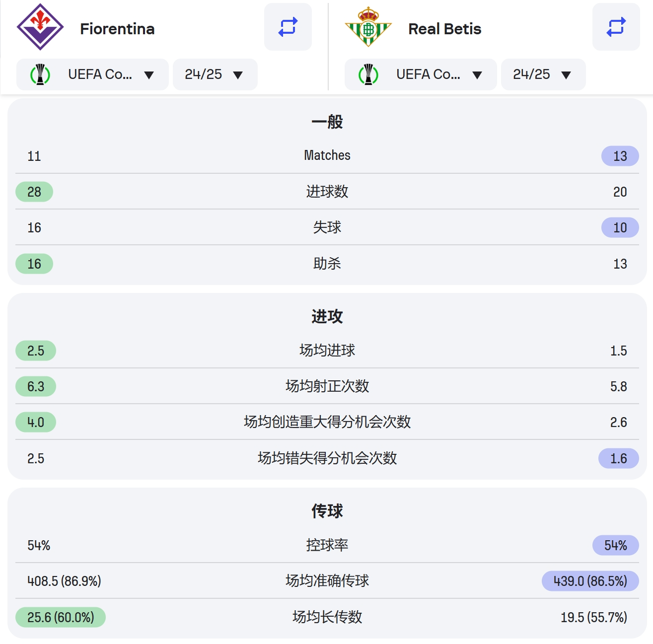Open Fiorentina's UEFA competition dropdown
This screenshot has width=653, height=644.
93,74
